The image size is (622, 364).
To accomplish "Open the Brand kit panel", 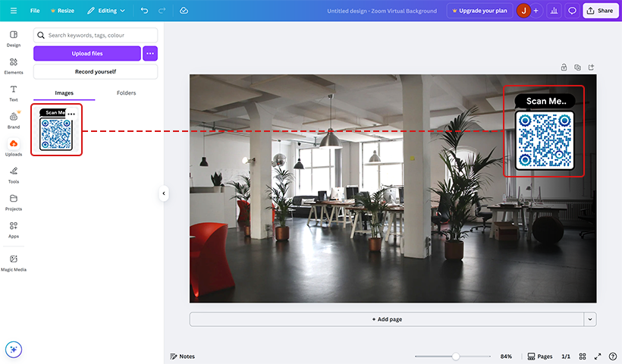I will coord(14,120).
